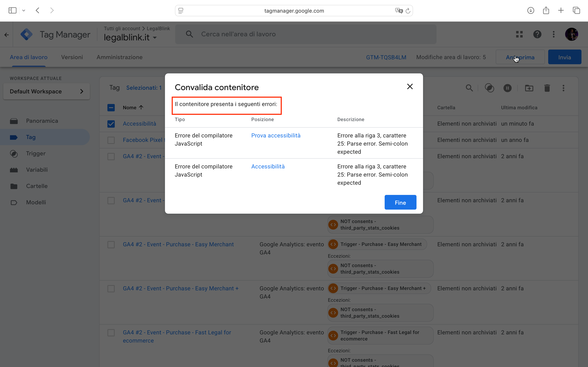Toggle the select-all header checkbox
588x367 pixels.
[111, 107]
